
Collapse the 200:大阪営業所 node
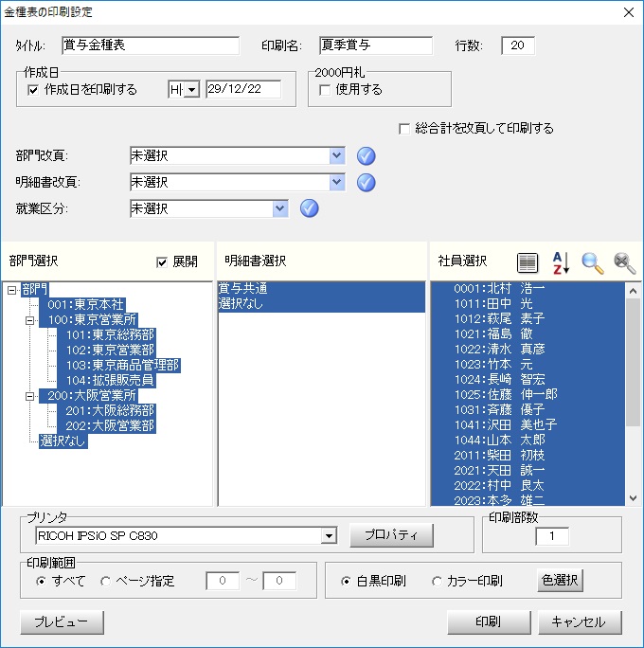coord(29,396)
